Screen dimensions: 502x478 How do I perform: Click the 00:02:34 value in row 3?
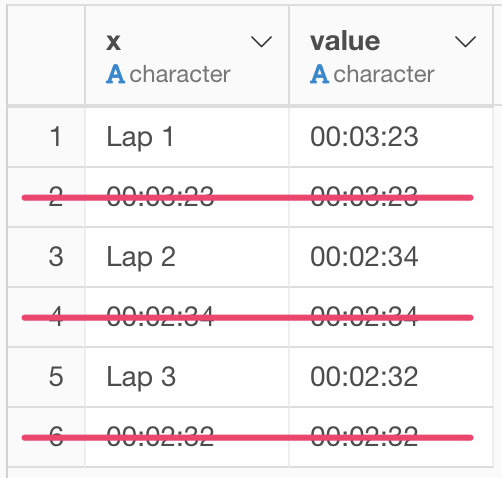(364, 257)
